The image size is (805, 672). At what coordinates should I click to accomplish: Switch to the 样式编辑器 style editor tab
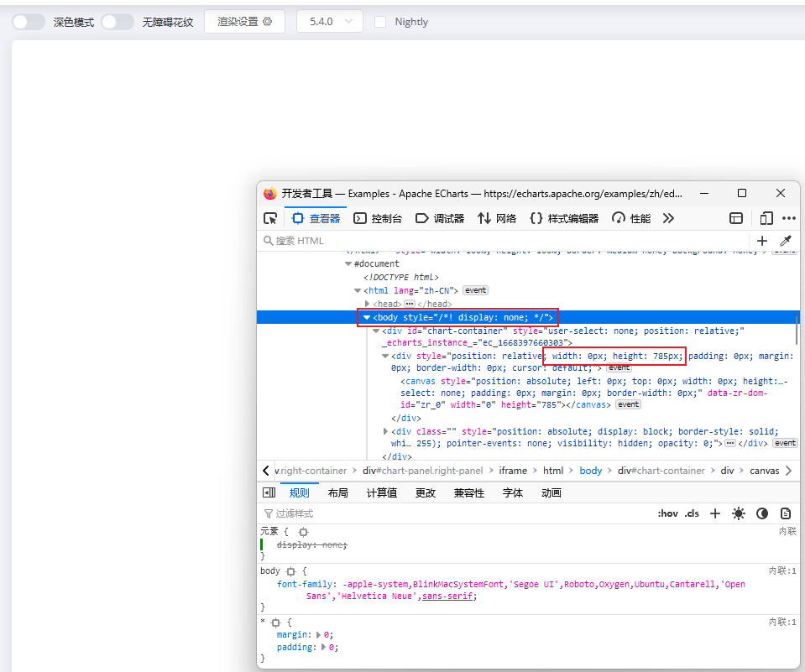click(x=564, y=218)
